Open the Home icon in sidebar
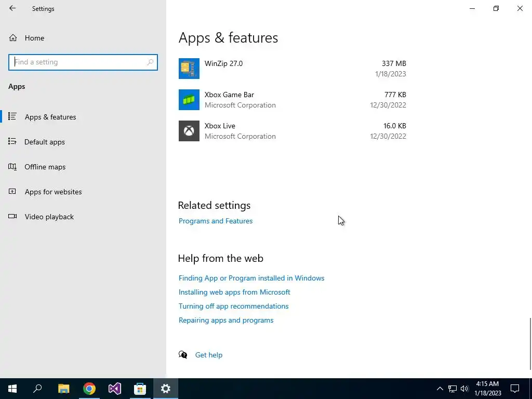Image resolution: width=532 pixels, height=399 pixels. [13, 38]
